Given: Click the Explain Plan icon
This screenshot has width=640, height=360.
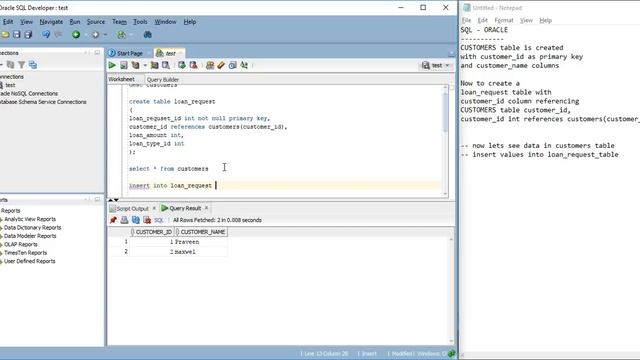Looking at the screenshot, I should (x=135, y=65).
